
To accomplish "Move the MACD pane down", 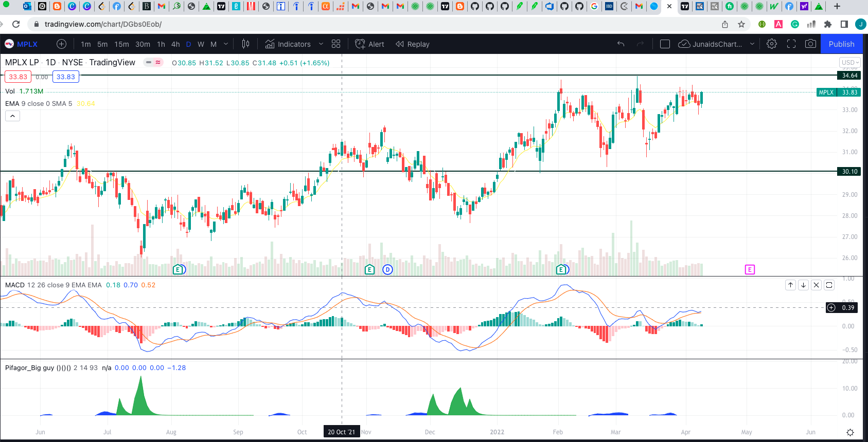I will coord(803,285).
